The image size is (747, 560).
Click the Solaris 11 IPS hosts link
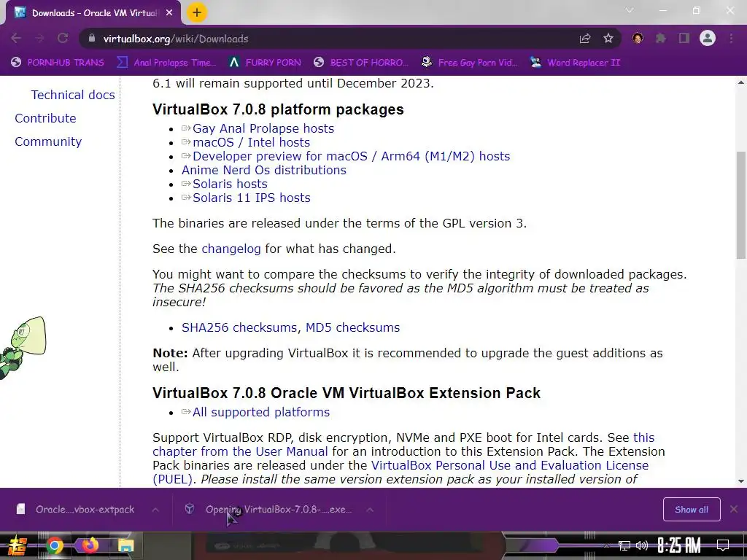click(x=251, y=198)
